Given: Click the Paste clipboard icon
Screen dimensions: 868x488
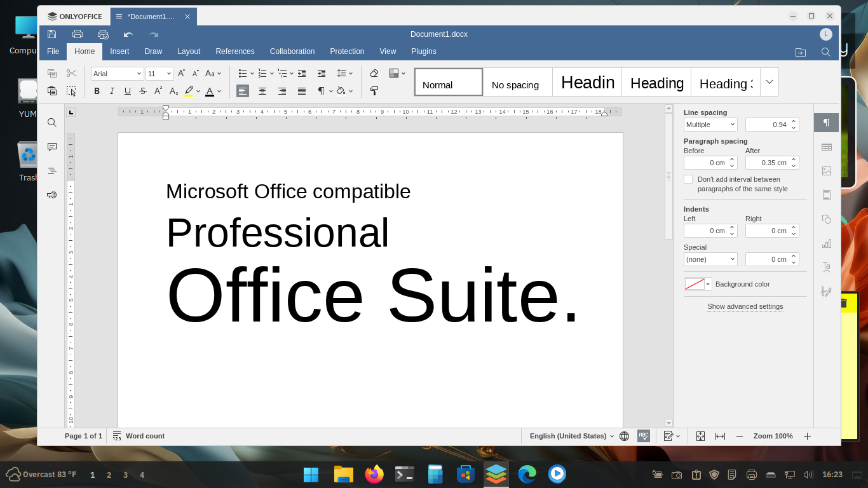Looking at the screenshot, I should click(52, 91).
